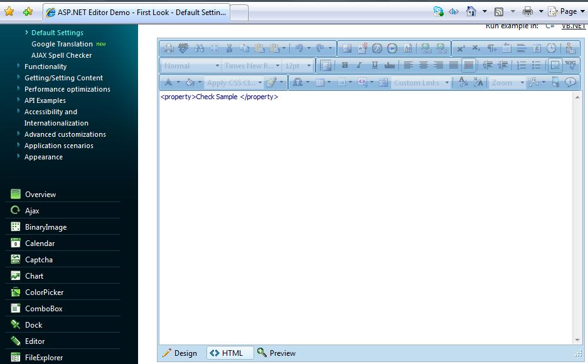Image resolution: width=588 pixels, height=364 pixels.
Task: Toggle align left
Action: tap(409, 66)
